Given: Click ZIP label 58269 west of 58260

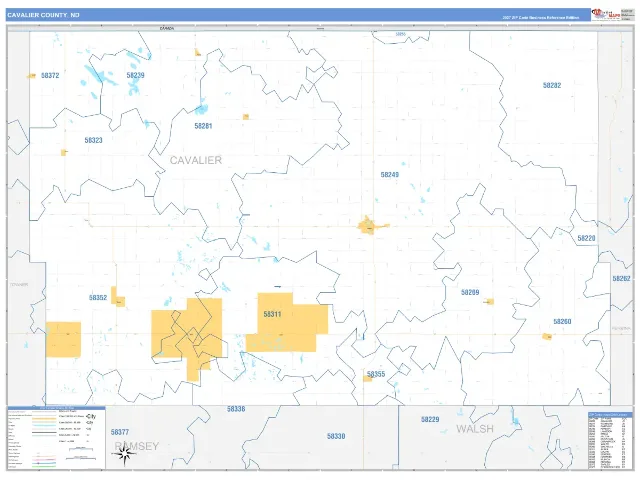Looking at the screenshot, I should (470, 292).
